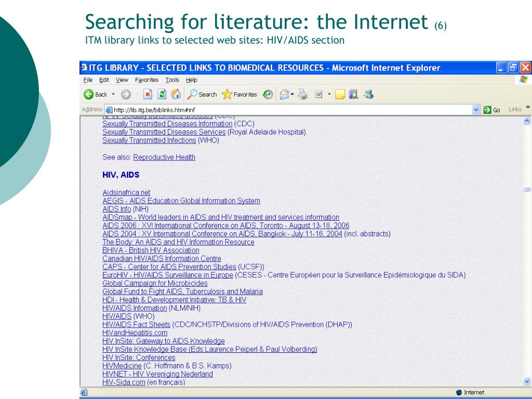Edit page with the Word icon
The image size is (532, 399).
[318, 95]
